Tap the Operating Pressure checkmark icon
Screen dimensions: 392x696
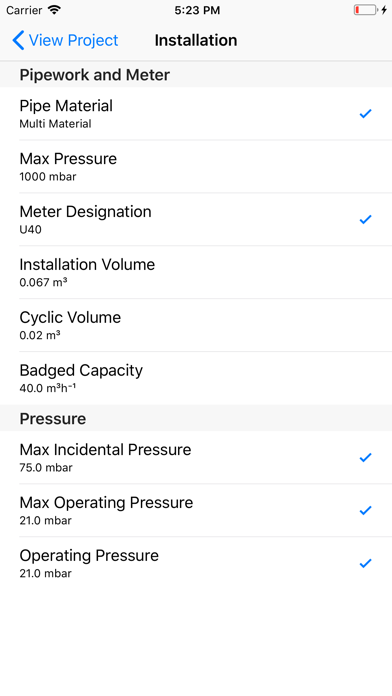(x=365, y=563)
